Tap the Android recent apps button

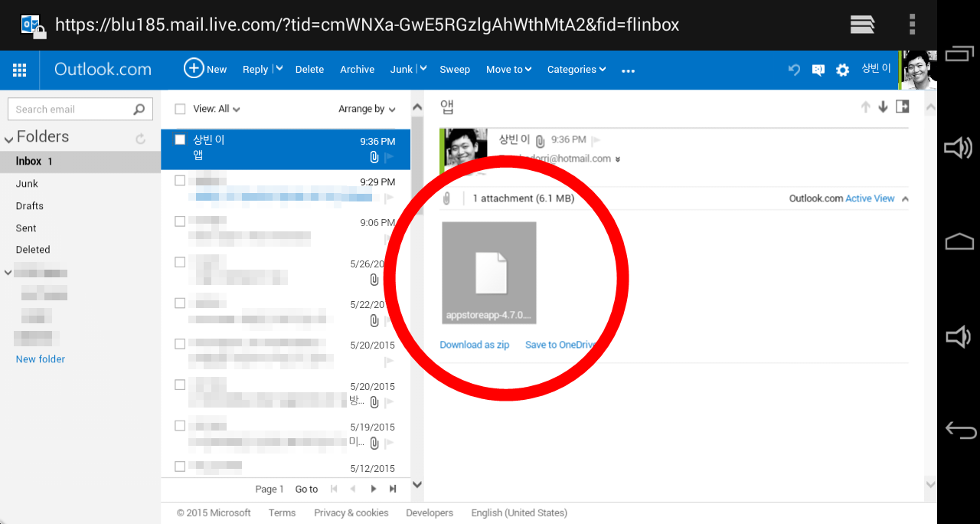tap(960, 54)
